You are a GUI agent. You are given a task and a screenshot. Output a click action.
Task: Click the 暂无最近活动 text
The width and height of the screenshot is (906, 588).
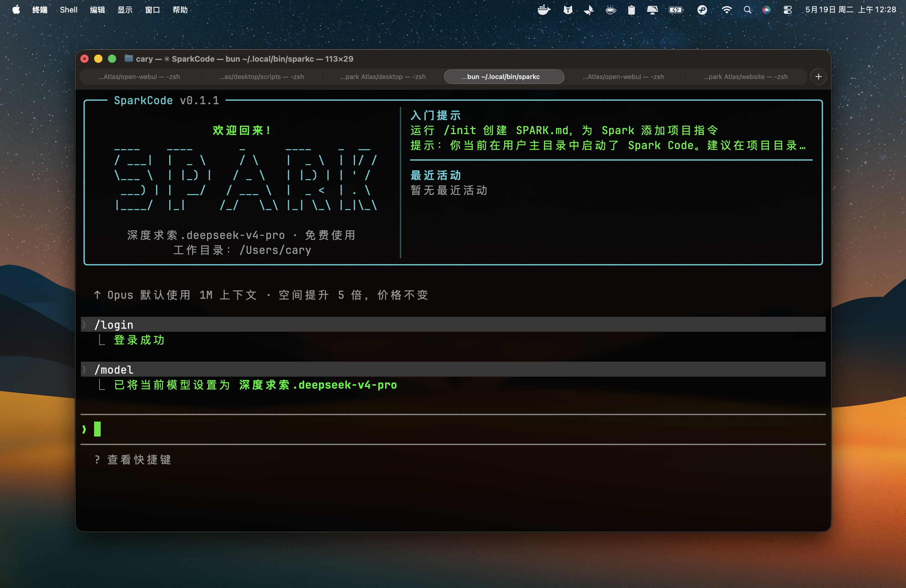tap(449, 190)
